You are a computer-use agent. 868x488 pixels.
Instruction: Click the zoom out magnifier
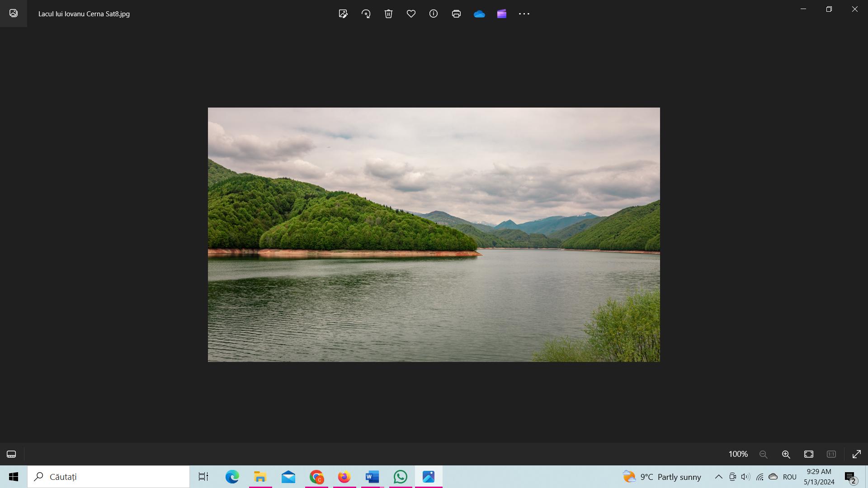coord(764,454)
